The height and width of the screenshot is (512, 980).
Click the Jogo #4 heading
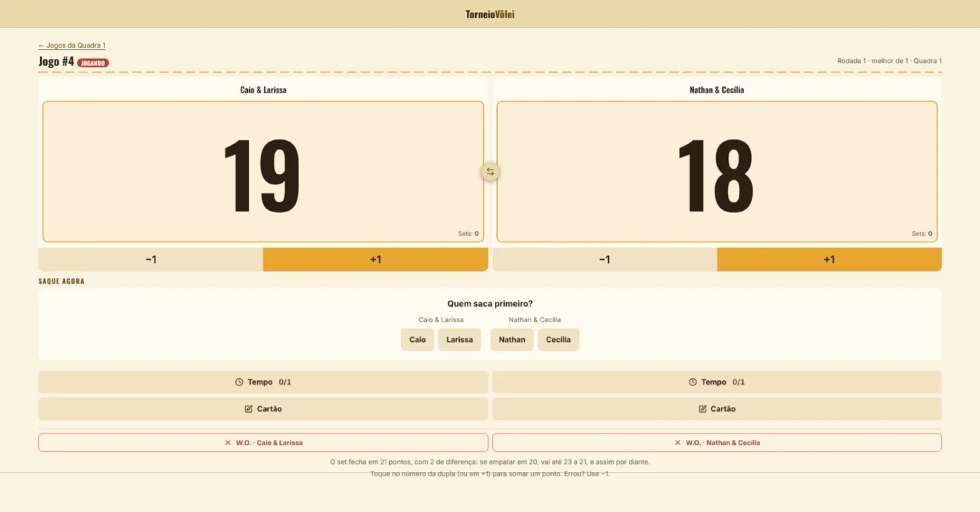coord(56,62)
